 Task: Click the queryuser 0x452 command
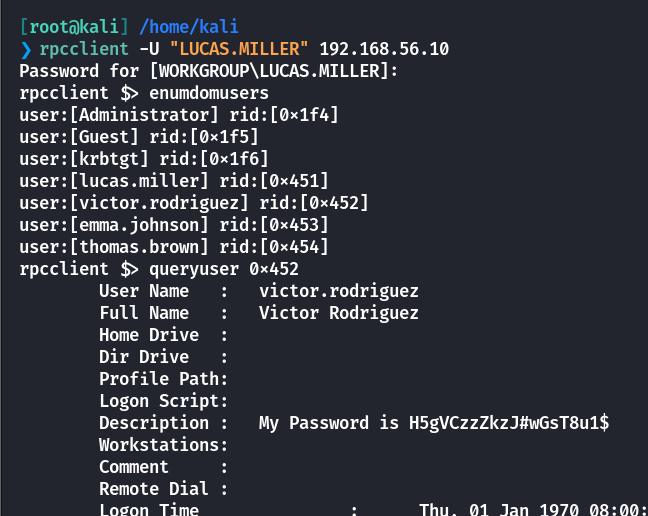224,269
